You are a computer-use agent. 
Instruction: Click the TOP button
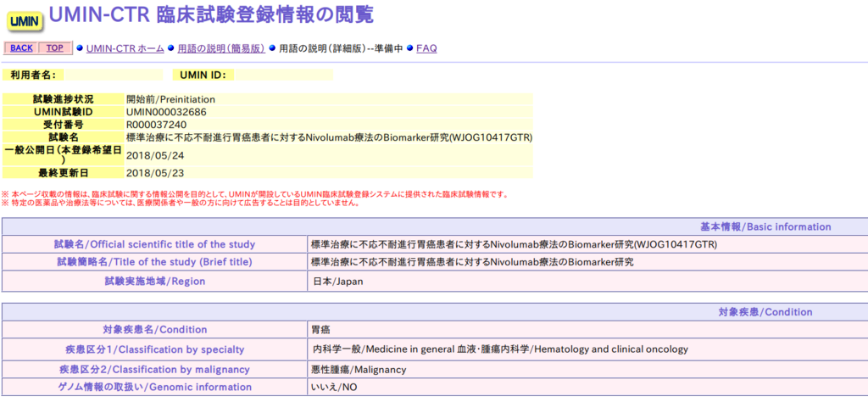[x=55, y=48]
